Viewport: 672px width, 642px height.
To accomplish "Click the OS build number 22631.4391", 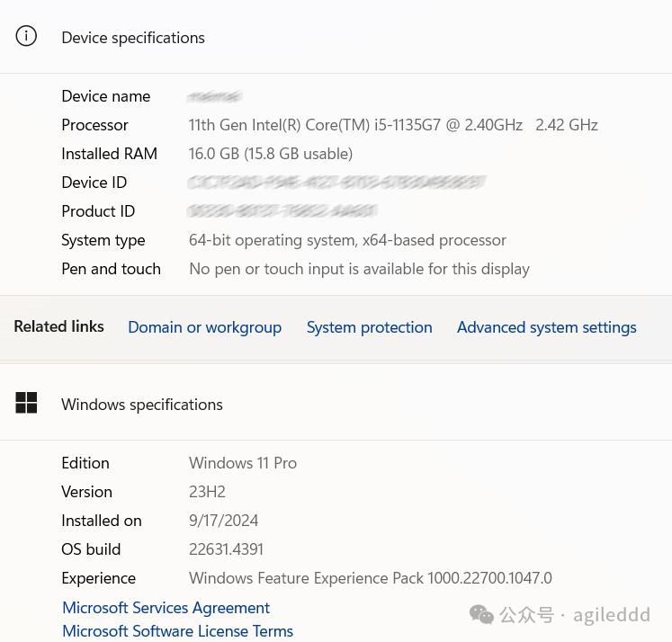I will [x=226, y=549].
